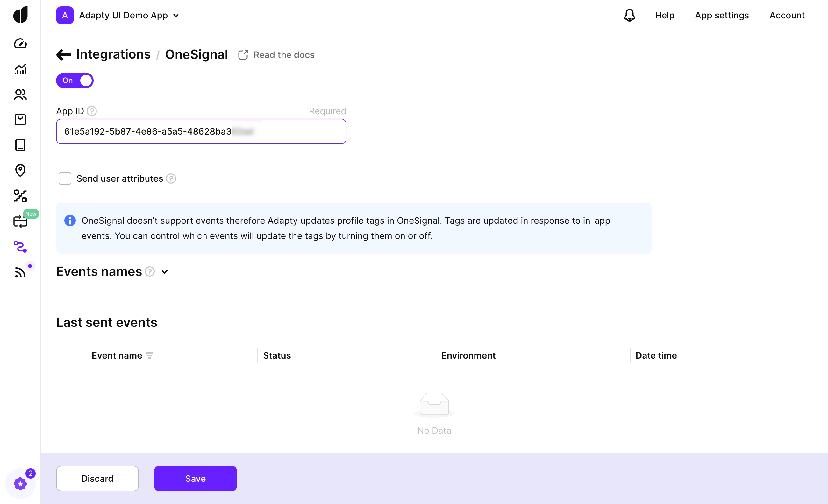Switch the OneSignal integration toggle off
The image size is (828, 504).
click(x=75, y=80)
